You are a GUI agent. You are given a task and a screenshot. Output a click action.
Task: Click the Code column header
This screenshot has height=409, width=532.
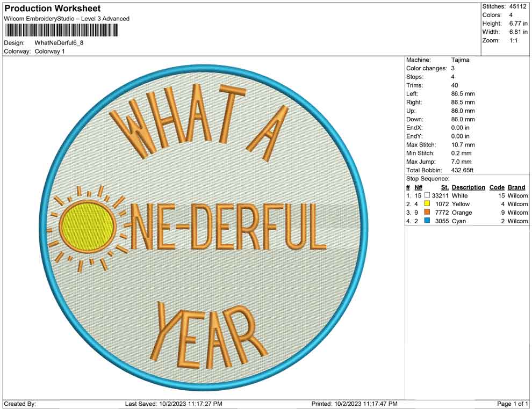[497, 187]
